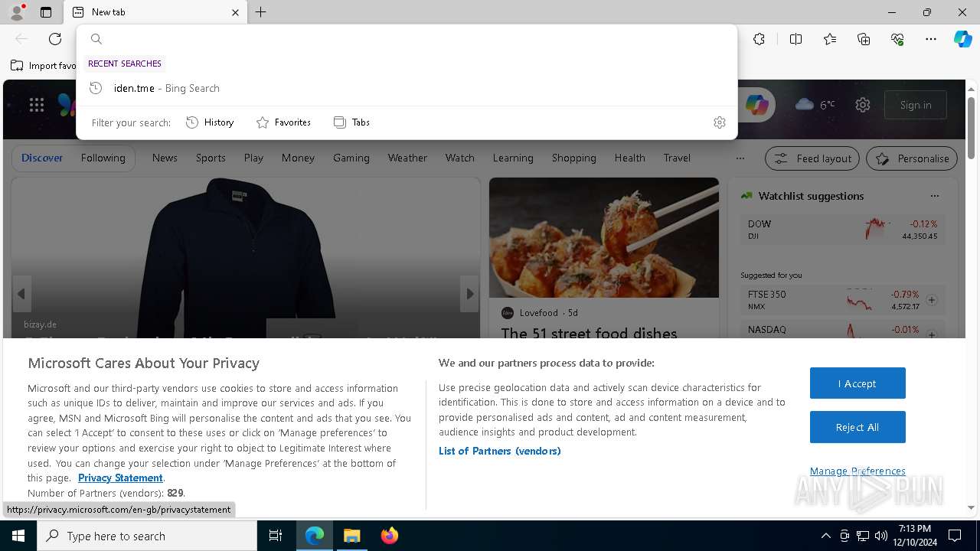Go to next carousel slide arrow
This screenshot has width=980, height=551.
click(469, 294)
